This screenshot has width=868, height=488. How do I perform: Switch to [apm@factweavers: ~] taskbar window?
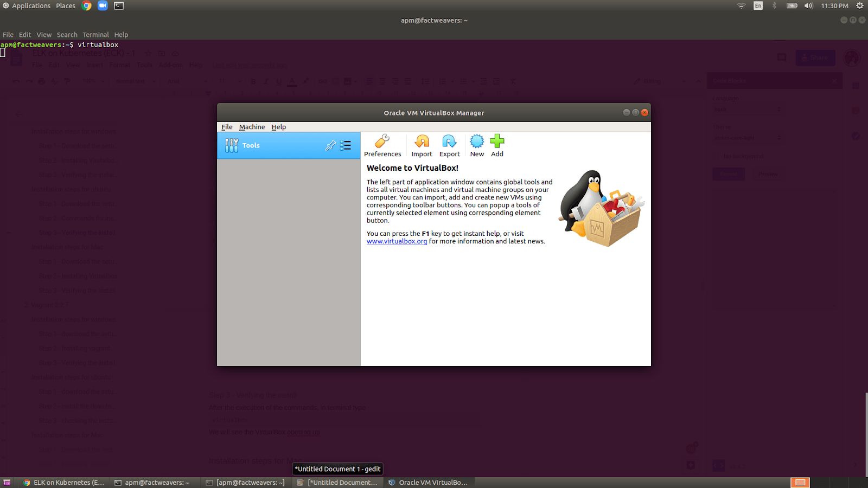coord(245,483)
